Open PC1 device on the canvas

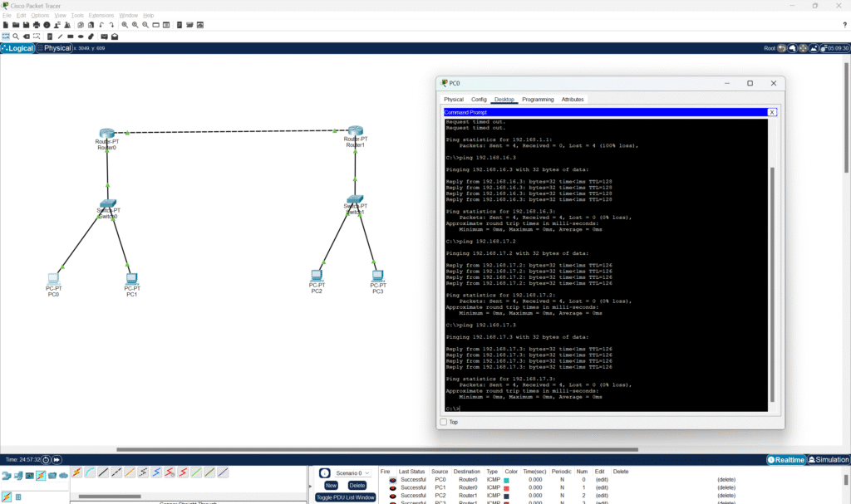pos(131,279)
